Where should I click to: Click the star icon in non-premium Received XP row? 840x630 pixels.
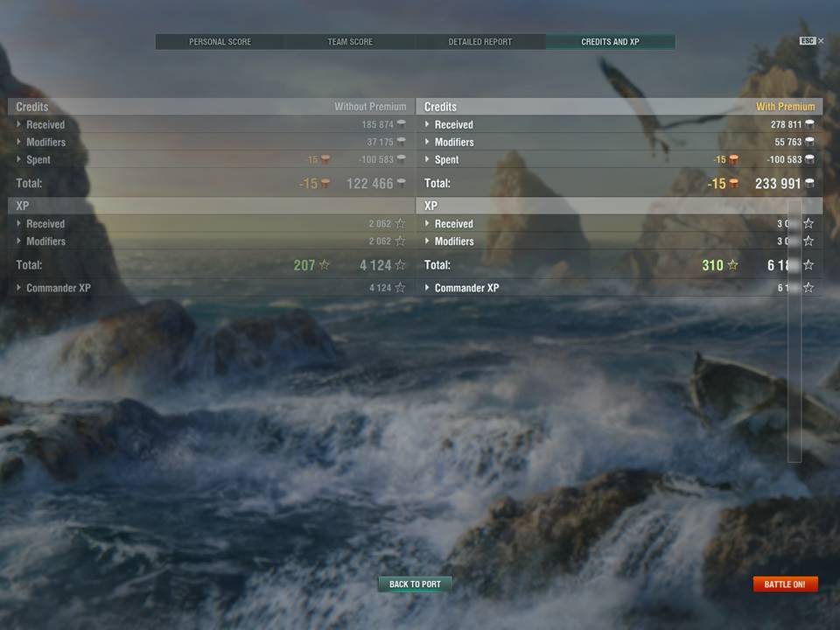click(400, 223)
